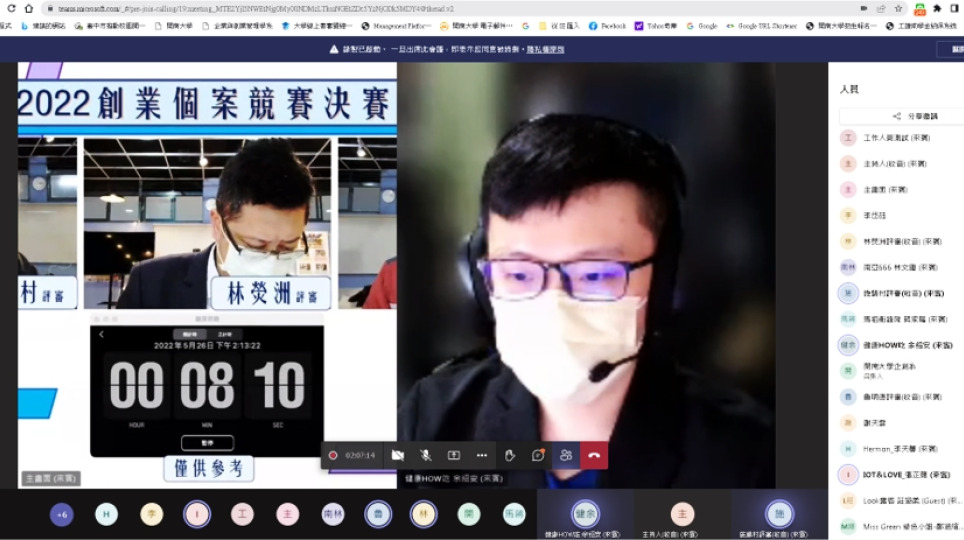Image resolution: width=964 pixels, height=540 pixels.
Task: Open the meeting chat conversation
Action: 538,455
